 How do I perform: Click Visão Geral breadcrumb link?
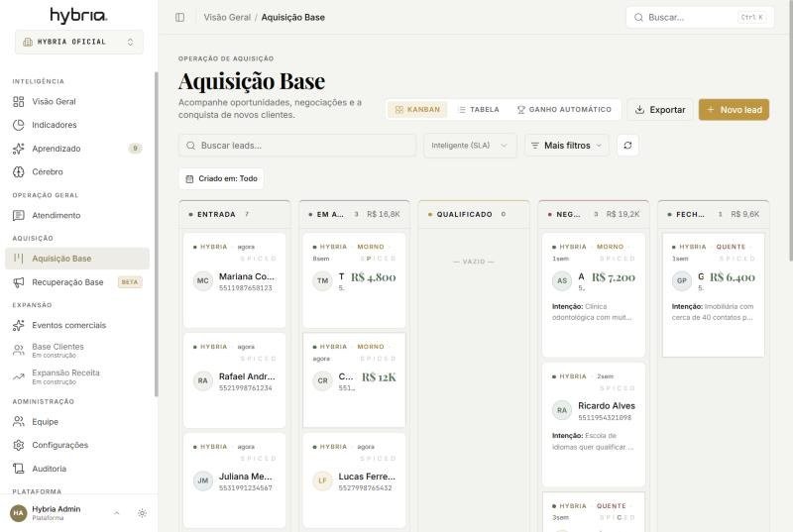(x=227, y=17)
